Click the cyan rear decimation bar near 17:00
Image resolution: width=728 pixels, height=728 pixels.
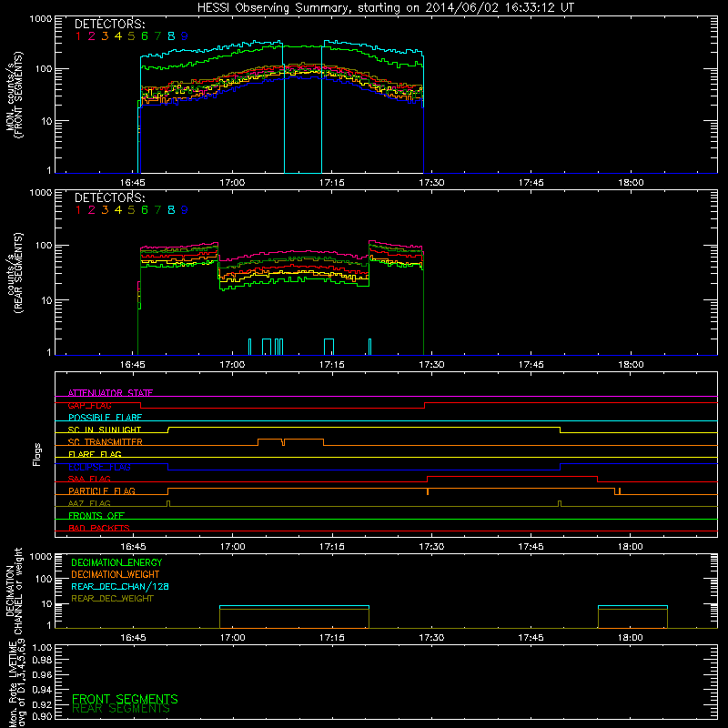pos(294,606)
